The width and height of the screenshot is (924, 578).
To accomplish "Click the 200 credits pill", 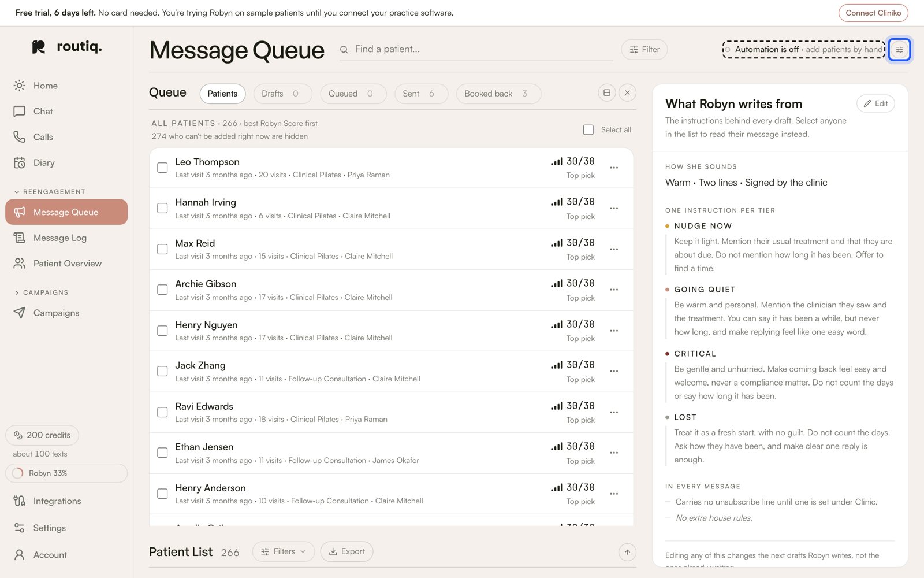I will tap(42, 435).
